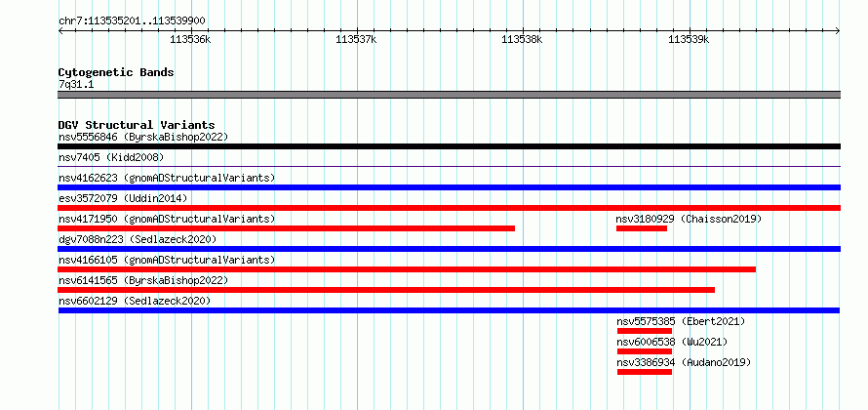The height and width of the screenshot is (410, 868).
Task: Click the Cytogenetic Bands track title
Action: pos(116,72)
